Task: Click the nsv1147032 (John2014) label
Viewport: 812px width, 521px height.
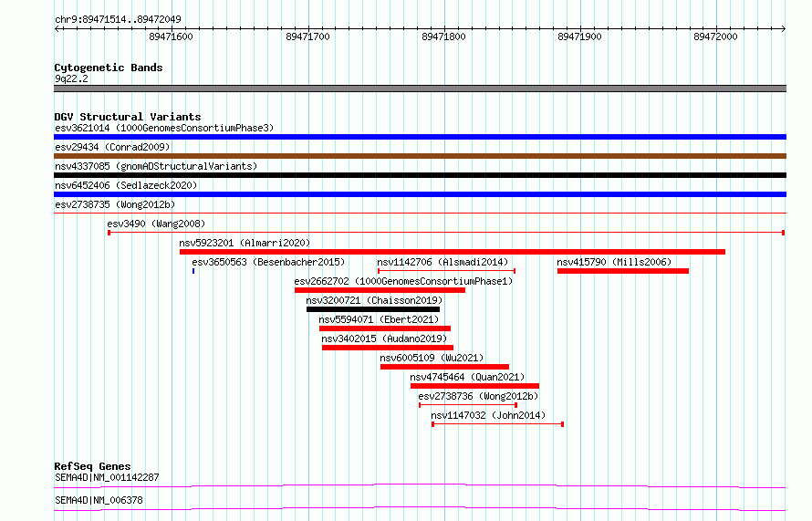Action: [x=488, y=415]
